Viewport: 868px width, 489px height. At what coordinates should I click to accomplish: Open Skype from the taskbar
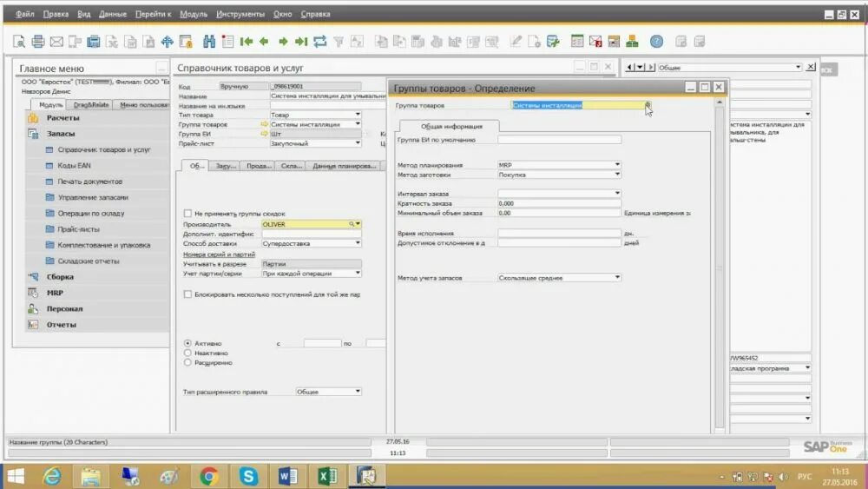(x=248, y=476)
